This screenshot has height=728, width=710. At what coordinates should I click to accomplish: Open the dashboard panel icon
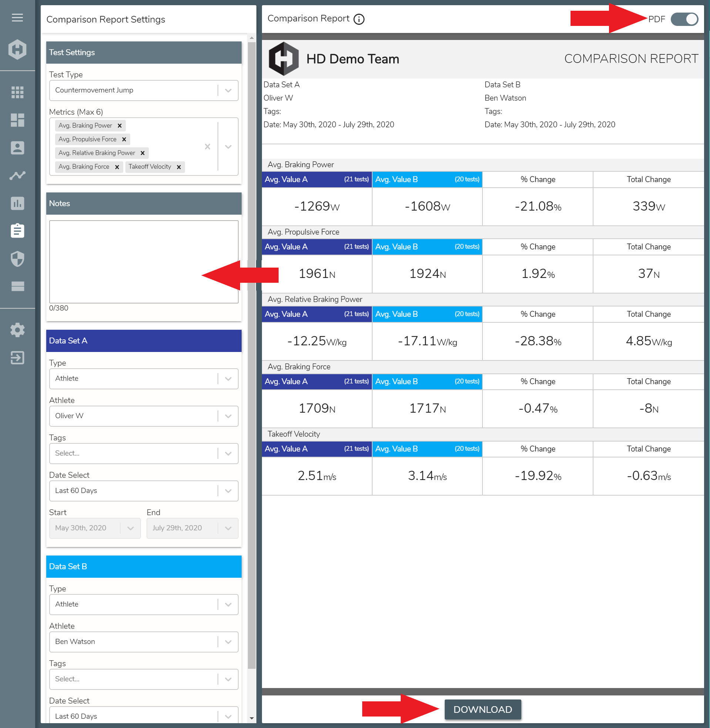click(17, 120)
